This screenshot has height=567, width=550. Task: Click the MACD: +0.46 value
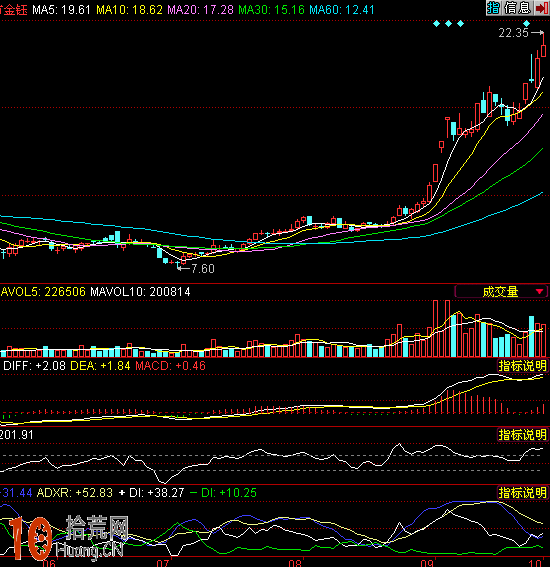click(x=170, y=366)
